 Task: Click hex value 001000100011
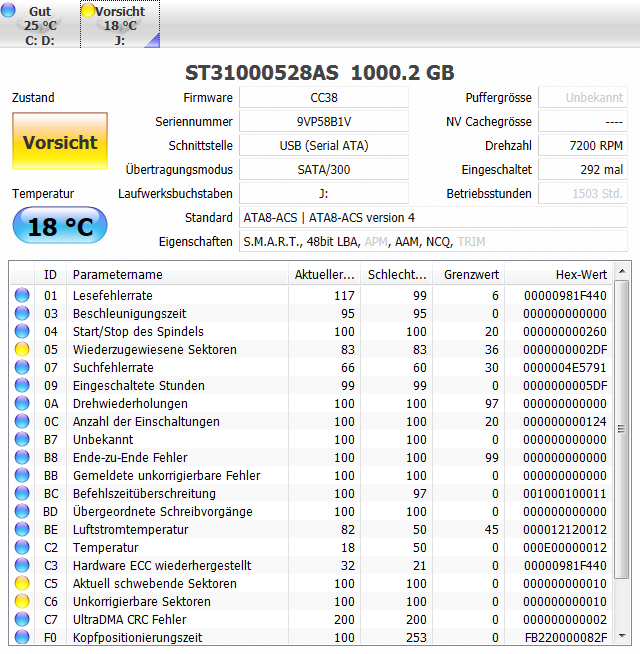(x=565, y=493)
